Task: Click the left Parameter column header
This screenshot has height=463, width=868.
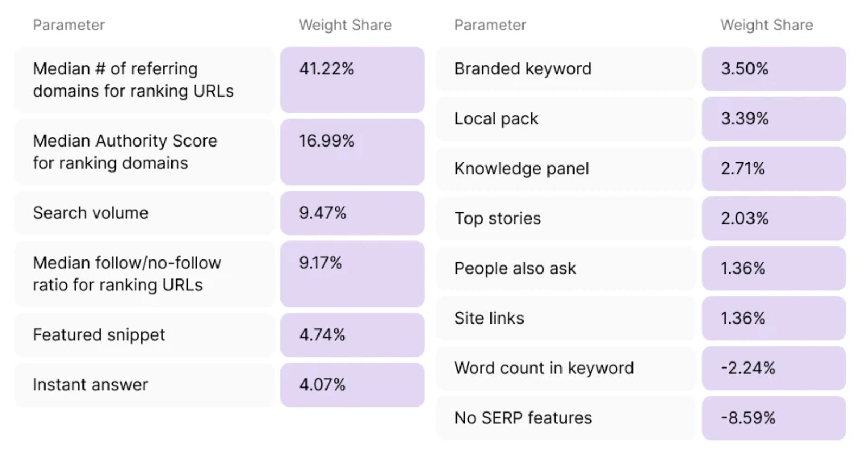Action: coord(68,25)
